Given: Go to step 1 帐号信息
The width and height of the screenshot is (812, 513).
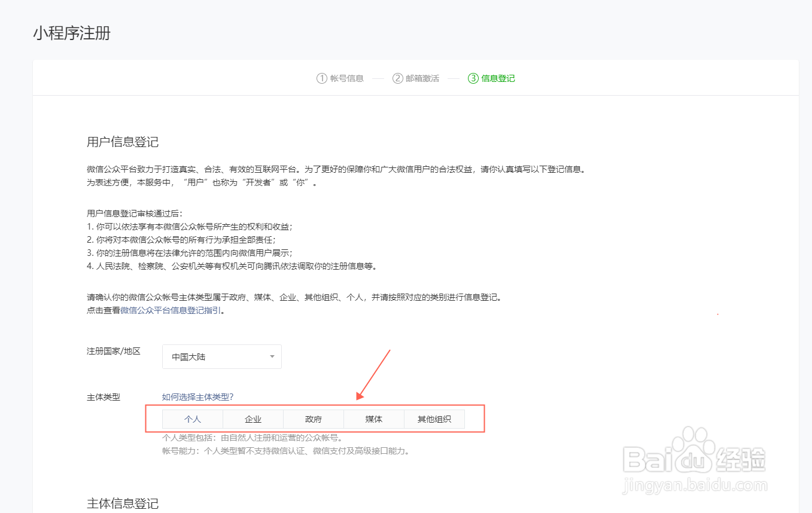Looking at the screenshot, I should coord(340,78).
